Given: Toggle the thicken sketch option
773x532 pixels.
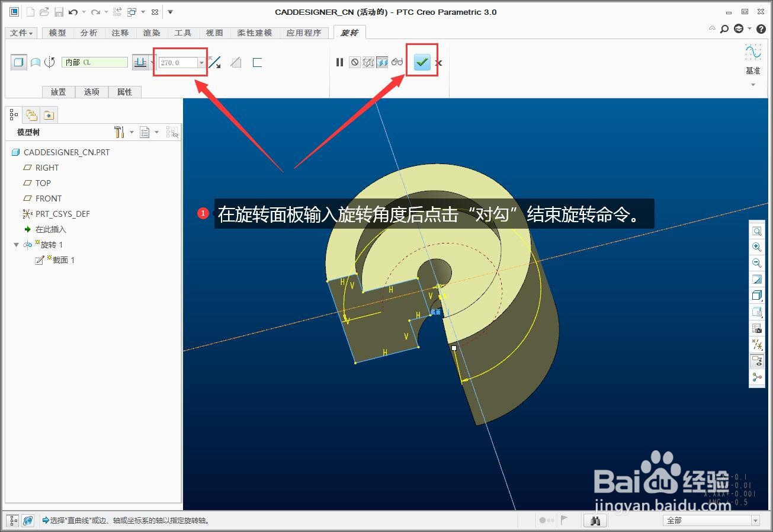Looking at the screenshot, I should tap(257, 62).
